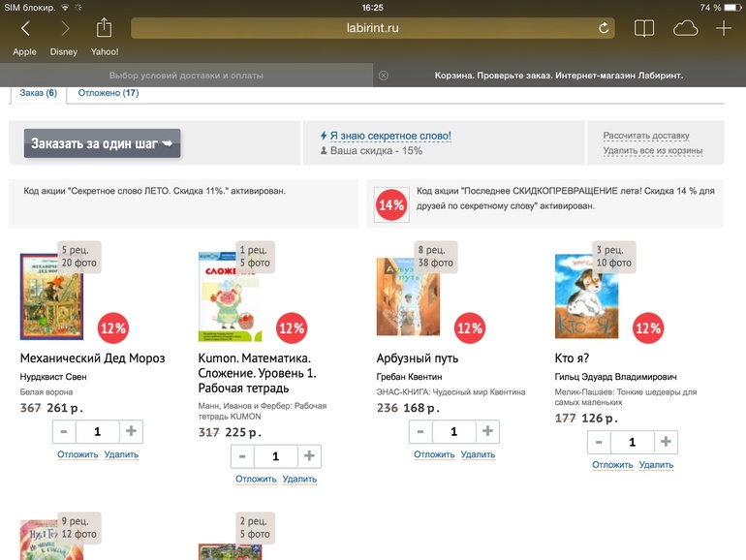Switch to the Отложено (17) tab
Screen dimensions: 746x560
109,93
